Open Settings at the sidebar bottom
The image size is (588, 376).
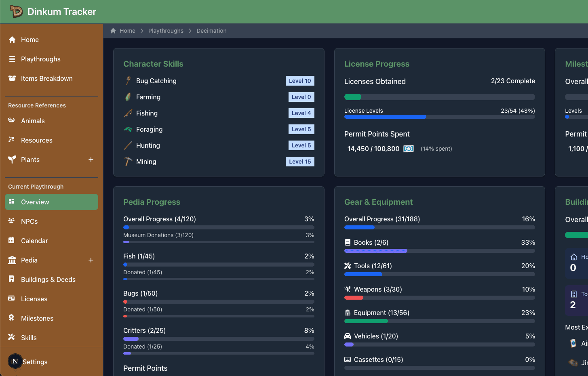tap(35, 362)
